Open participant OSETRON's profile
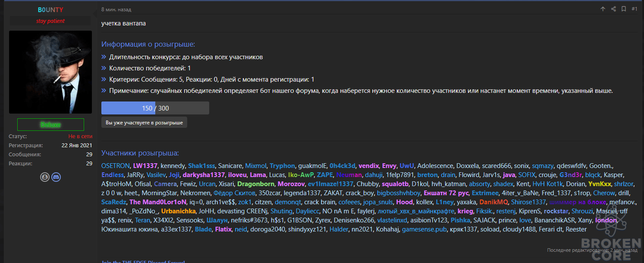 point(116,166)
